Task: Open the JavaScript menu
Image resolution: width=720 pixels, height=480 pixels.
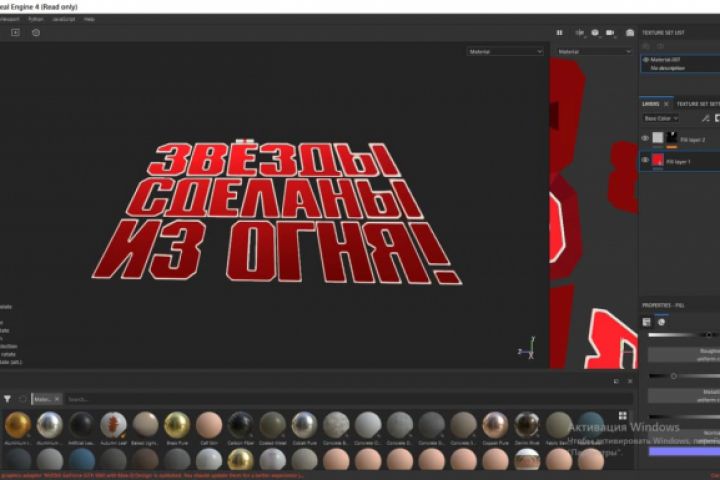Action: point(64,19)
